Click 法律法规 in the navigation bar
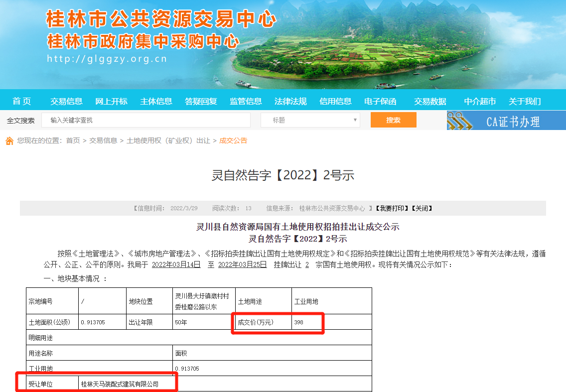The height and width of the screenshot is (392, 566). [290, 101]
